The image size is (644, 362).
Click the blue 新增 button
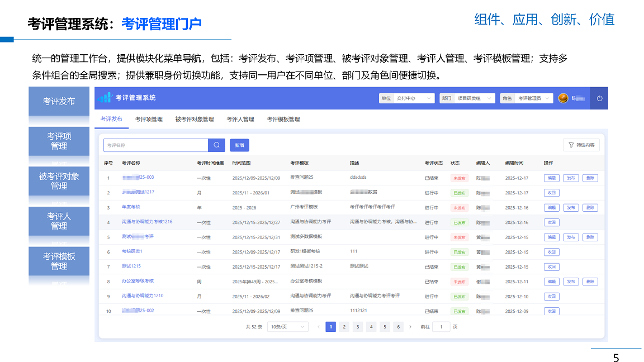[x=239, y=145]
